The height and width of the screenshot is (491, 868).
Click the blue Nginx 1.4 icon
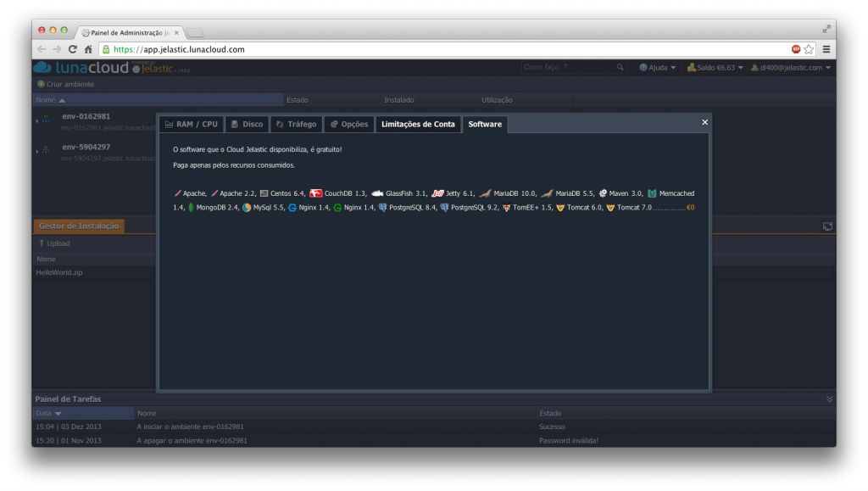(292, 208)
